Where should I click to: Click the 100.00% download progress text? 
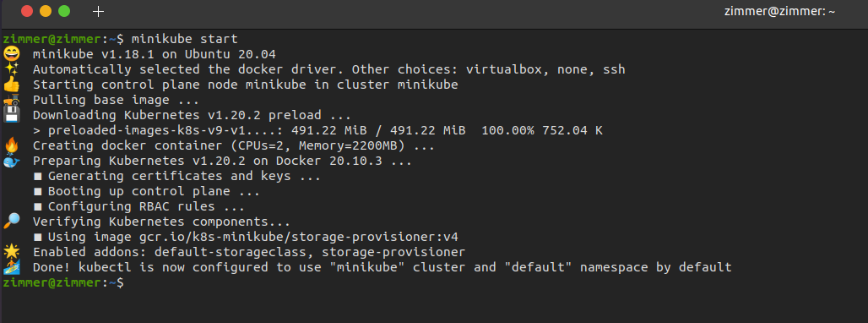click(507, 131)
